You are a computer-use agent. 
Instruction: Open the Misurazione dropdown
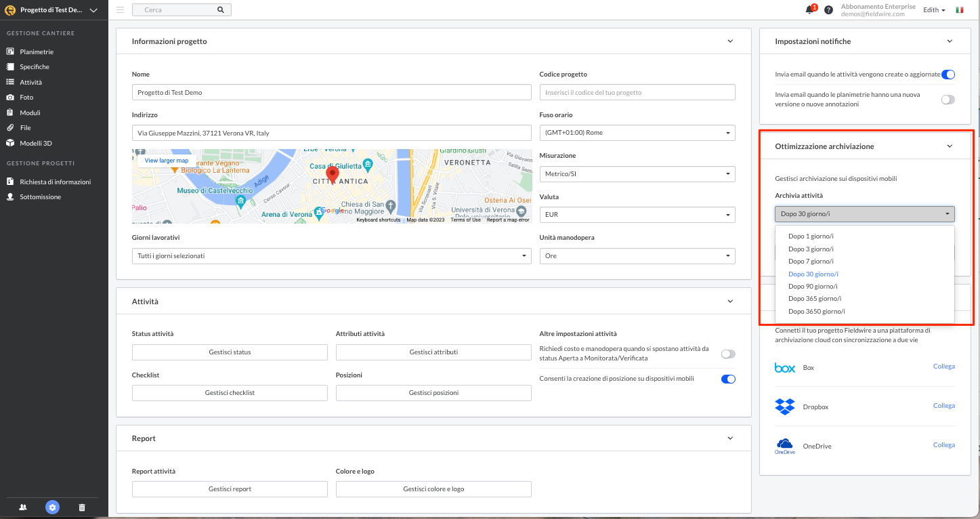(637, 174)
